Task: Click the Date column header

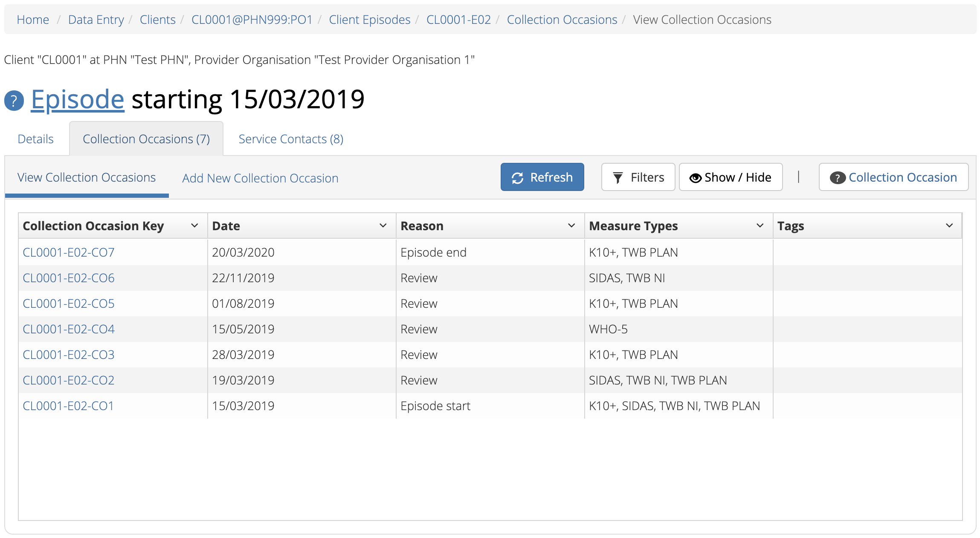Action: [226, 226]
